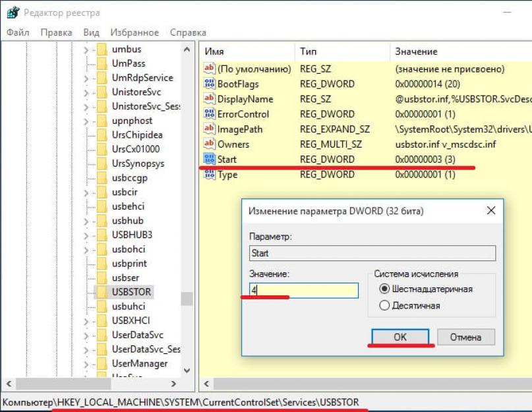Open the Правка menu

click(56, 32)
